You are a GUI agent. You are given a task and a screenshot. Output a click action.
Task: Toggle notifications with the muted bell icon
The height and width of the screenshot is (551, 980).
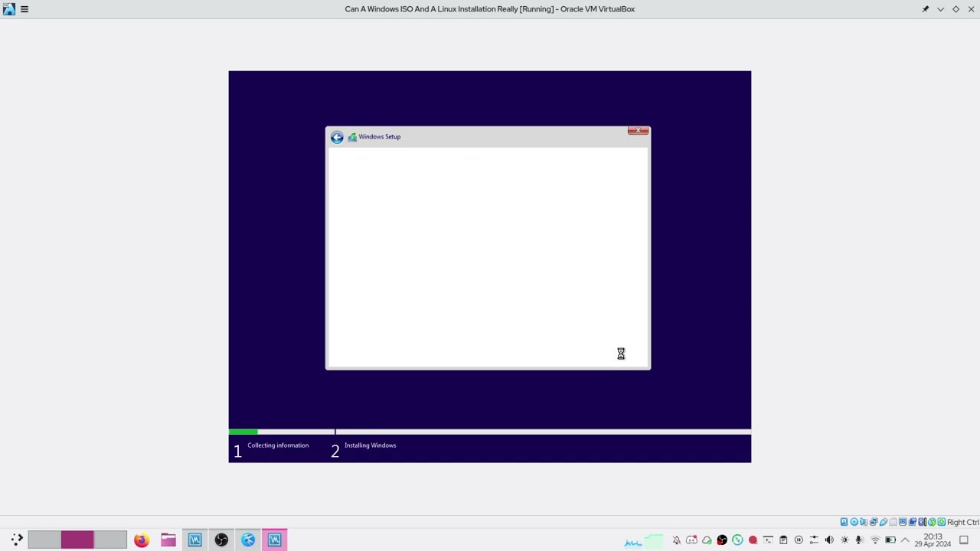point(677,540)
